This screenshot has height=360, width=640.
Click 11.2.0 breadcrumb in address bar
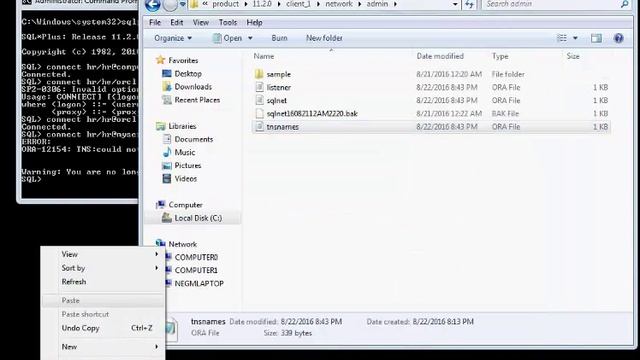[x=262, y=4]
